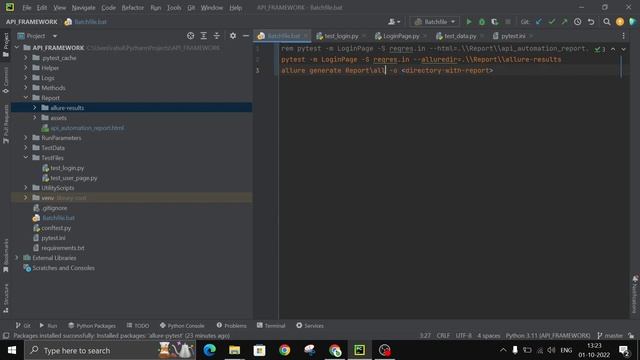Open the editor tabs options three-dot menu
The image size is (640, 360).
coord(623,36)
